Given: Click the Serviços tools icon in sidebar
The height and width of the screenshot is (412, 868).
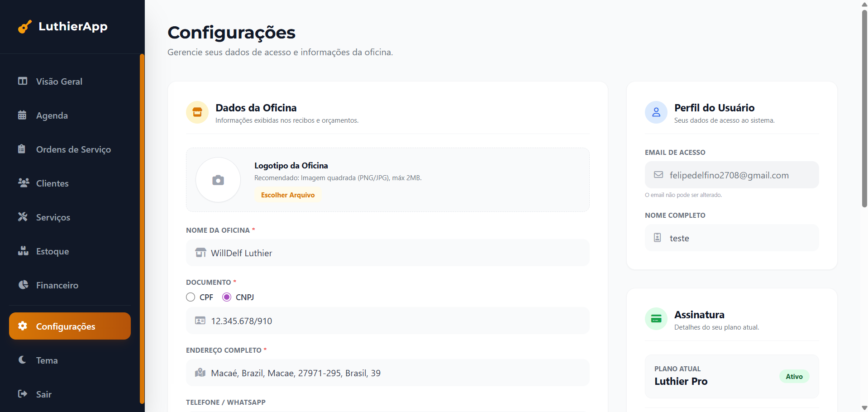Looking at the screenshot, I should (23, 217).
